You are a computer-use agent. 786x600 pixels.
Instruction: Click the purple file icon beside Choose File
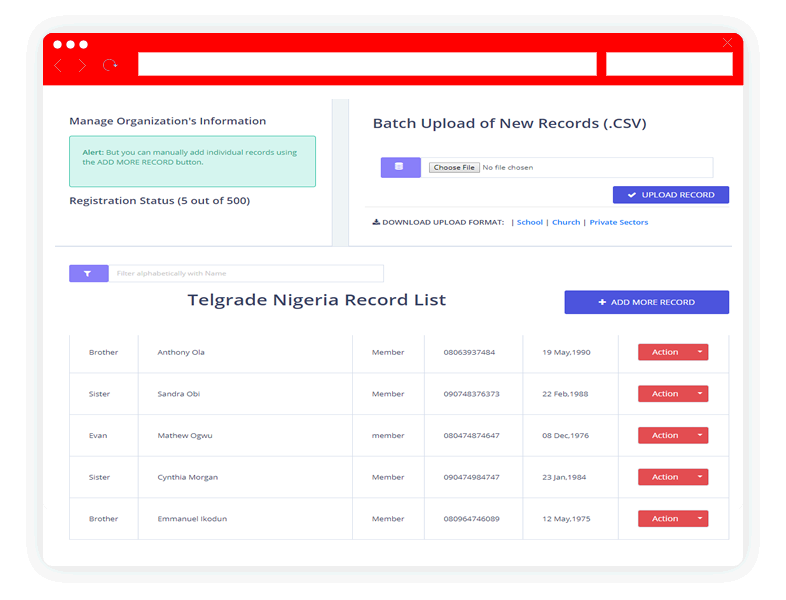coord(400,167)
